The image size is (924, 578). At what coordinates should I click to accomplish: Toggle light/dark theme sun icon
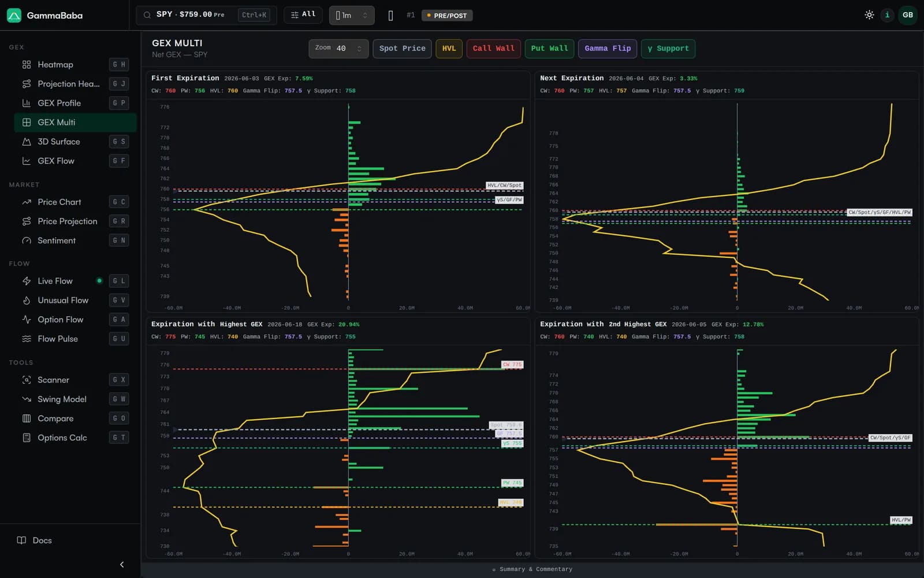869,15
